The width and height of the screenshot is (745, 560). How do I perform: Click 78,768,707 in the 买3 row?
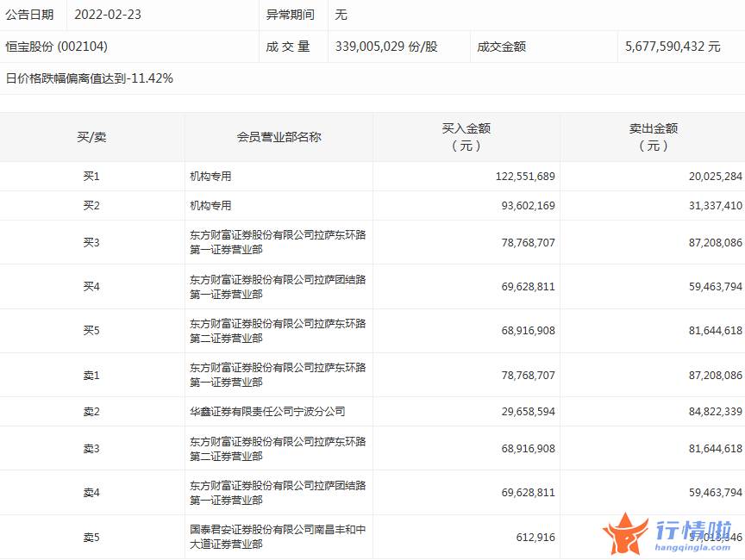point(528,242)
